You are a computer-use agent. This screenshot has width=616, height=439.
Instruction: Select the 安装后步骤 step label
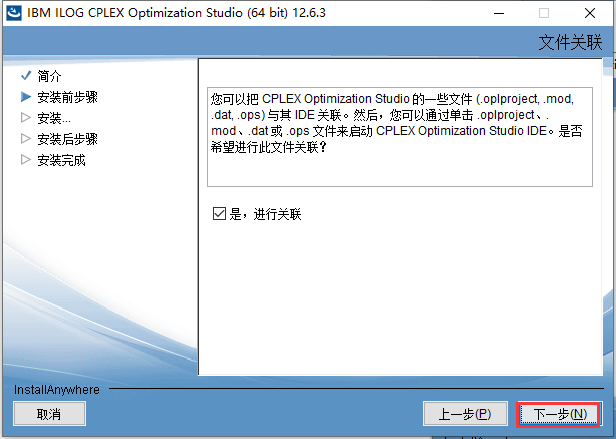[x=68, y=139]
